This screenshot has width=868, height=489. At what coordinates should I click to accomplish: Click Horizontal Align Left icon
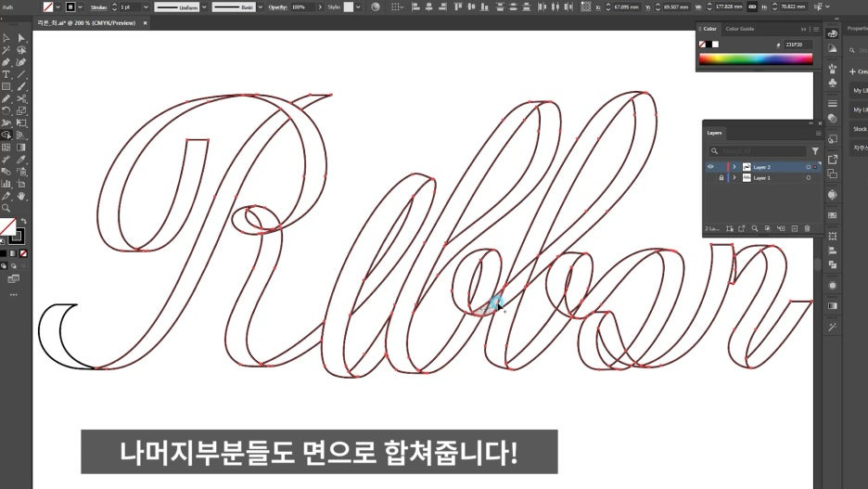pos(415,7)
